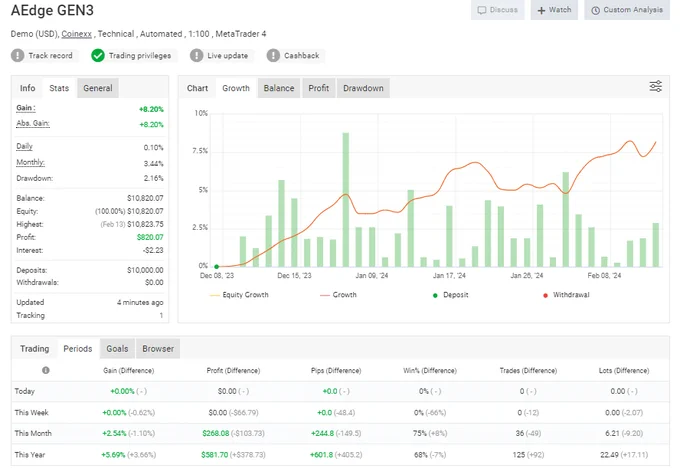Viewport: 680px width, 475px height.
Task: Toggle Growth series in chart legend
Action: 338,295
